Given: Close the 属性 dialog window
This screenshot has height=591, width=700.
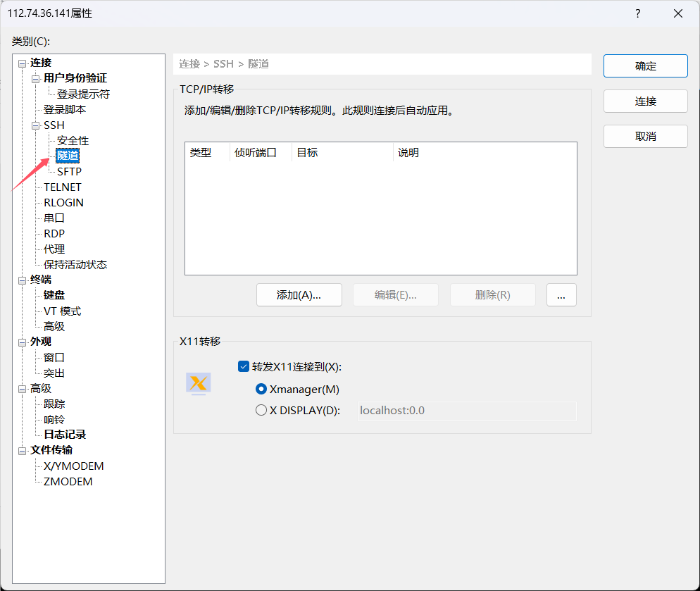Looking at the screenshot, I should tap(677, 13).
